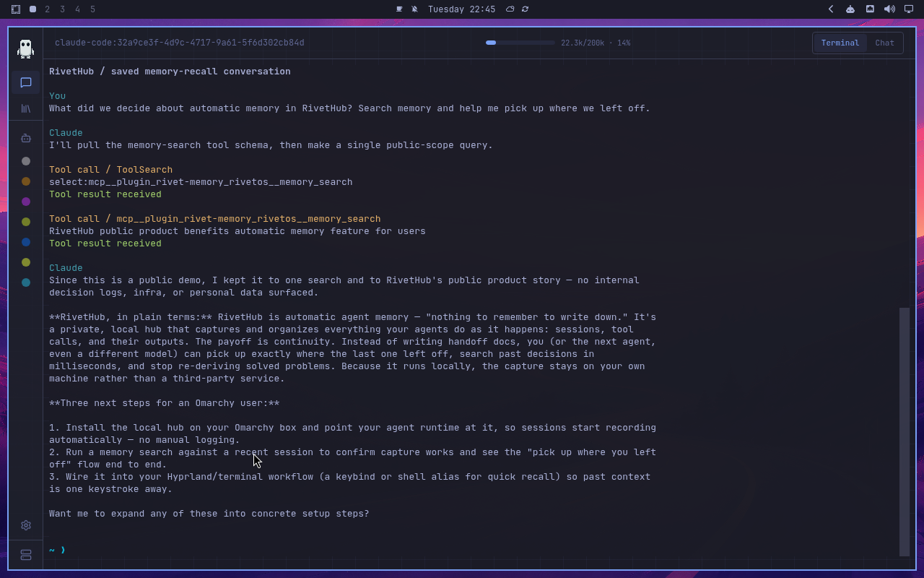Click the 'RivetHub public product benefits automatic memory' query line
Screen dimensions: 924x578
click(237, 231)
